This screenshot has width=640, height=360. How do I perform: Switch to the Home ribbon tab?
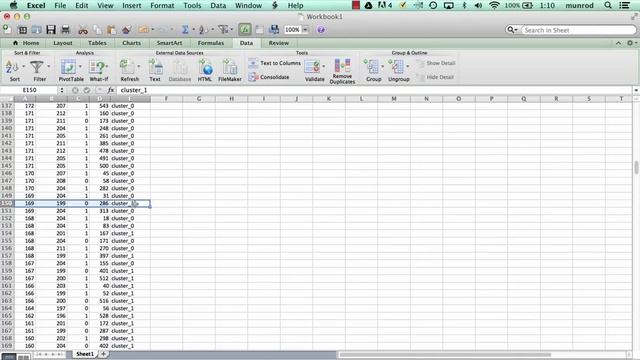[27, 43]
